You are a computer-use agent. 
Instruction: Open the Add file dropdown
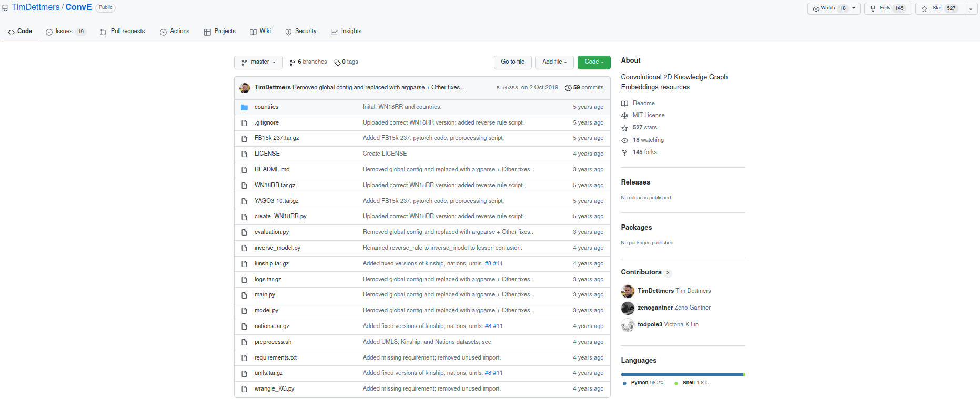click(554, 62)
